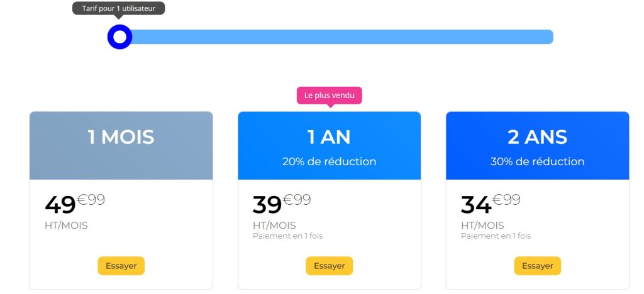The image size is (644, 294).
Task: Click the right end of the slider track
Action: (547, 37)
